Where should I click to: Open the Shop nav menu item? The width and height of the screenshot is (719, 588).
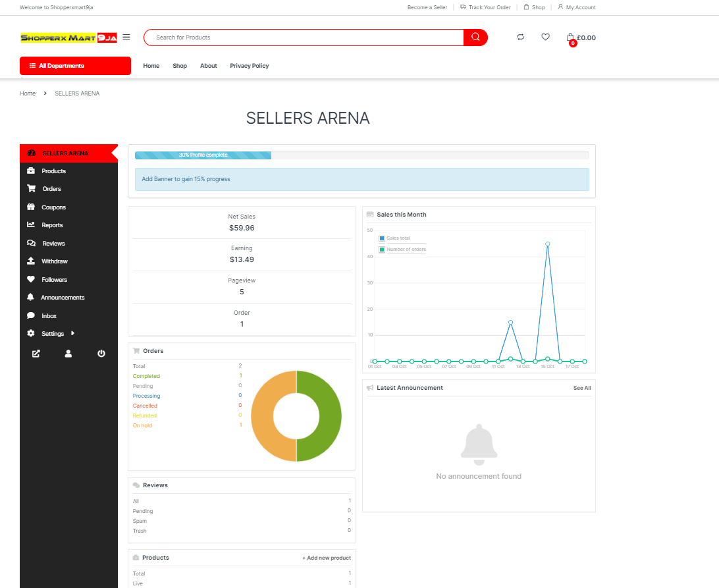tap(180, 66)
